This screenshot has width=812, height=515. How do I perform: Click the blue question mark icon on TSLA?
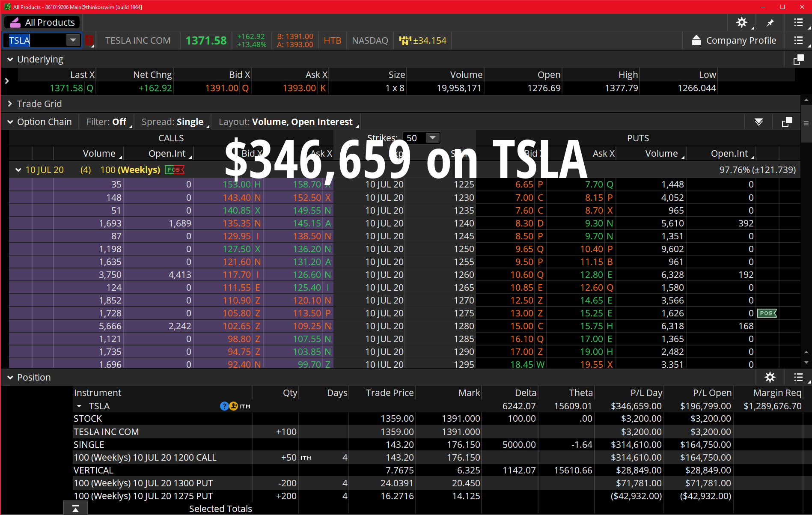pos(224,406)
